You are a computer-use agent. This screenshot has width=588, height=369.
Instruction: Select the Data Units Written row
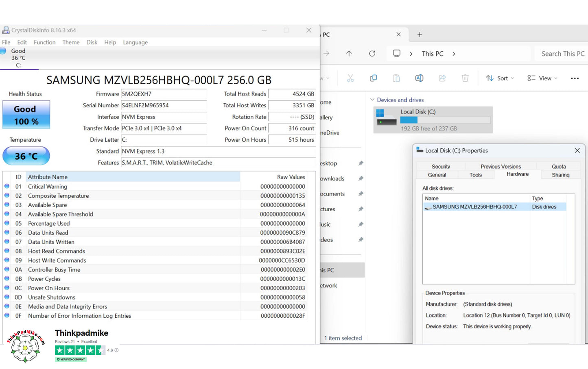pos(155,242)
